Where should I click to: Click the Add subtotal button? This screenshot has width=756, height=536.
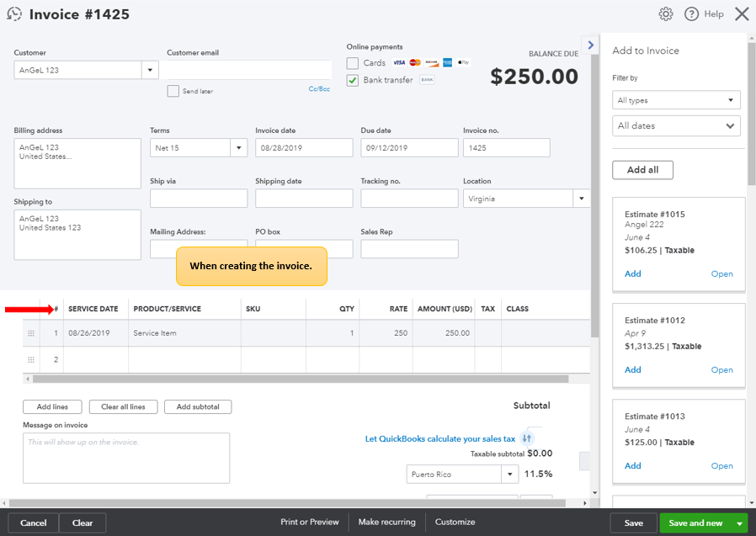198,406
